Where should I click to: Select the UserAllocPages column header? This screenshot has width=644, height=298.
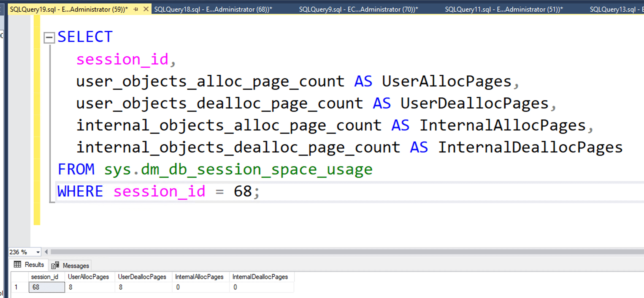(88, 277)
